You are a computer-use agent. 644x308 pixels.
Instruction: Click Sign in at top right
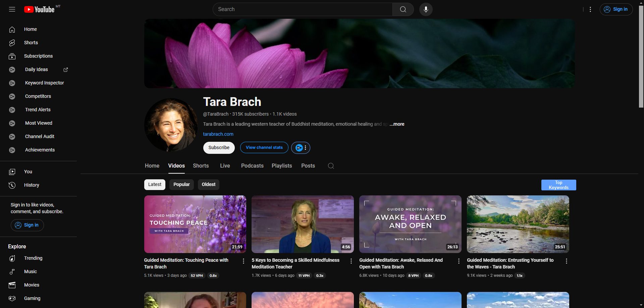[x=616, y=9]
